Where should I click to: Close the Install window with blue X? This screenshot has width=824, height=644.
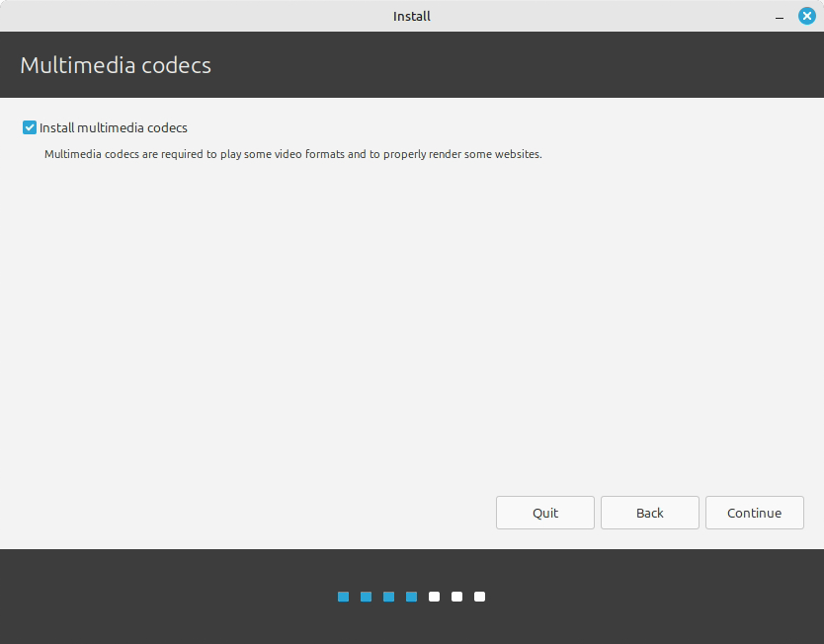pos(807,17)
